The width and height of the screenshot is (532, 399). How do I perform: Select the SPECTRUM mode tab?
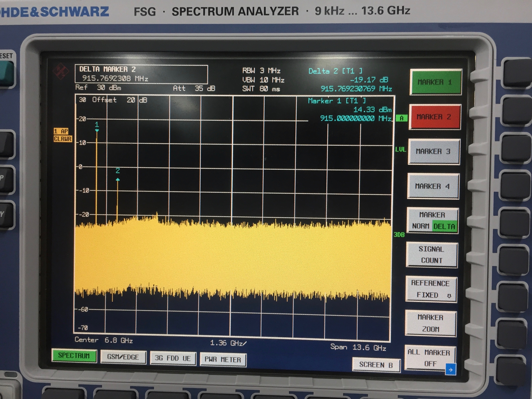click(74, 355)
